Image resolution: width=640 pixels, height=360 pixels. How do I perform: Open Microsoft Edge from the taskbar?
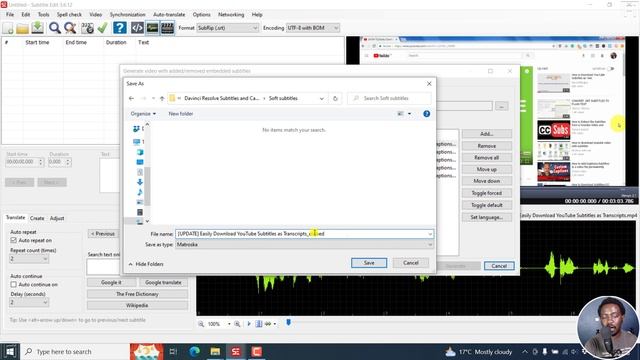195,351
